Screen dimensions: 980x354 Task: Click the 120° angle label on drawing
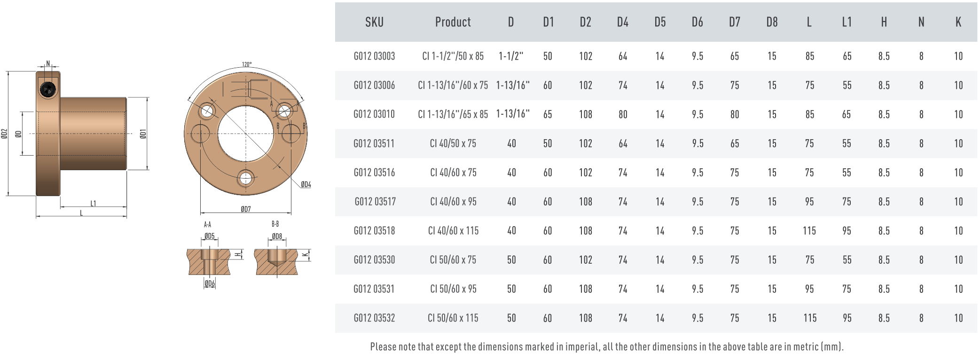pos(247,64)
